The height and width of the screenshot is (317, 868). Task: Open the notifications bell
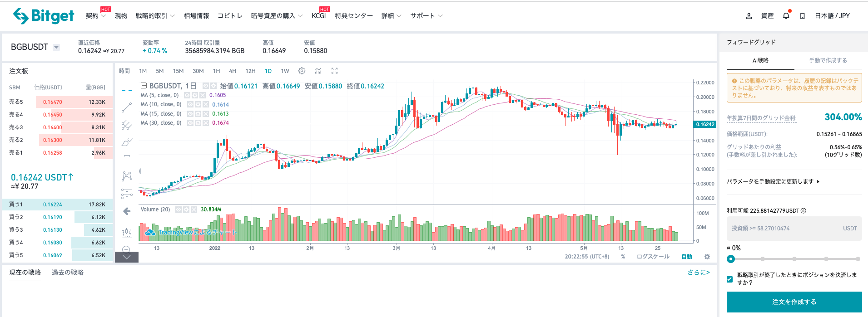[x=786, y=16]
